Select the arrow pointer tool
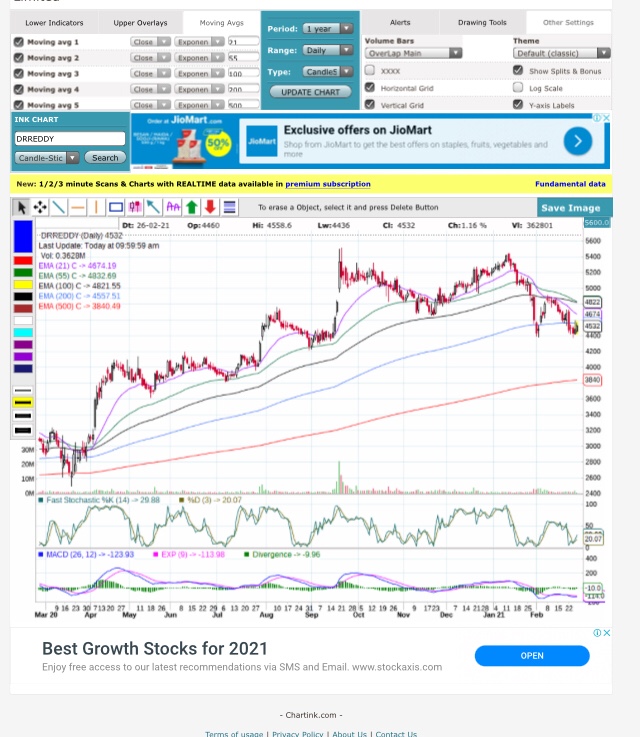Image resolution: width=640 pixels, height=737 pixels. point(21,207)
